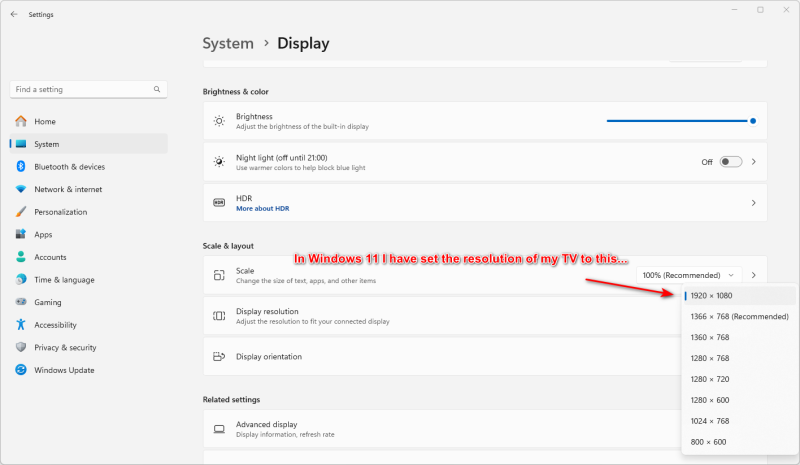Select 1366 × 768 (Recommended) resolution

pos(739,317)
